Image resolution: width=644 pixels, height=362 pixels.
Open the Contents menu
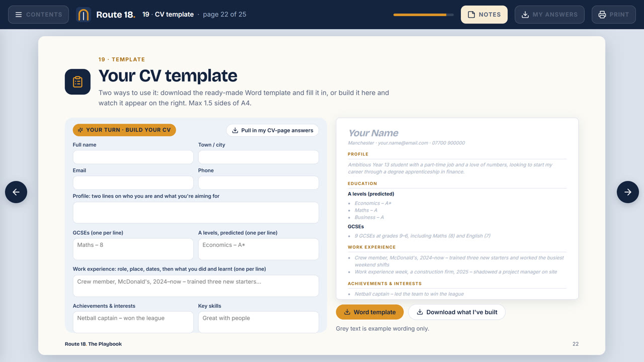[x=38, y=15]
